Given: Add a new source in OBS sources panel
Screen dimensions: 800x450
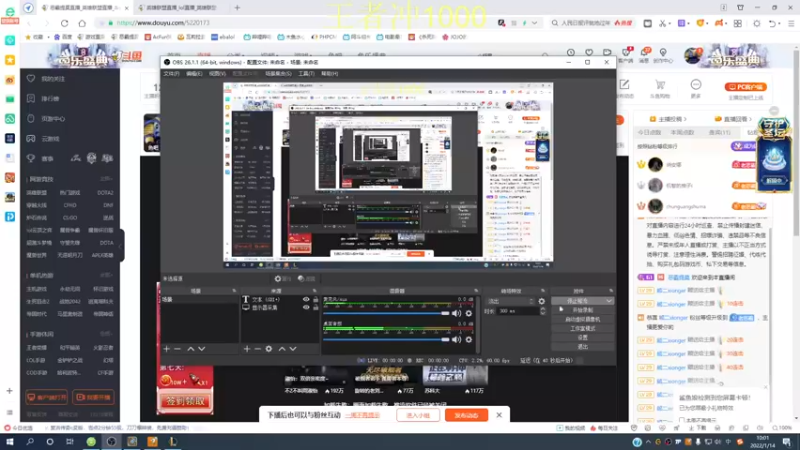Looking at the screenshot, I should coord(247,349).
